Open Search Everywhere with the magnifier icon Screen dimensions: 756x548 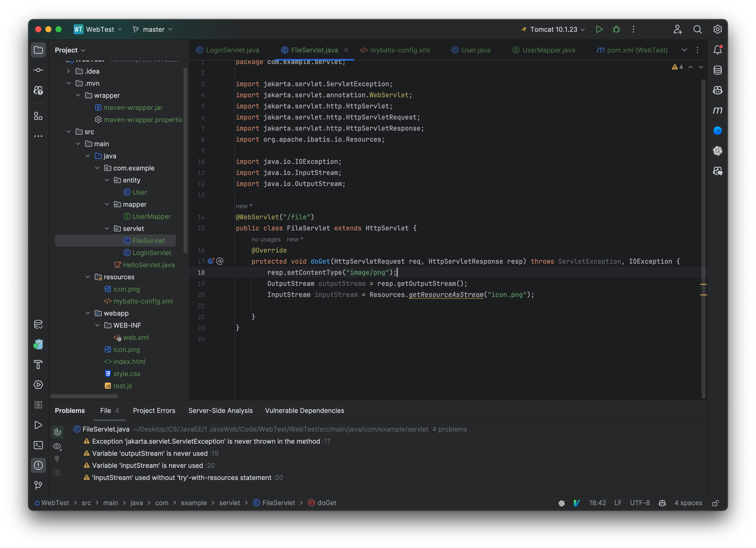(x=697, y=29)
